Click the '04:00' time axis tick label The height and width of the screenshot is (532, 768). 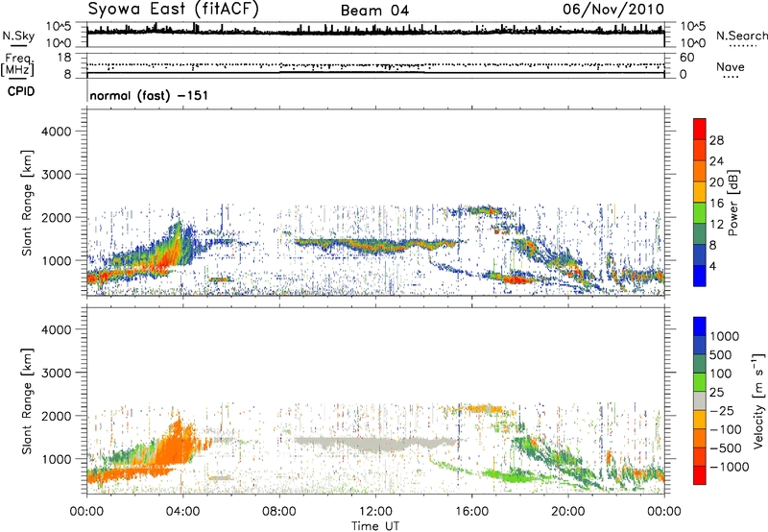183,512
